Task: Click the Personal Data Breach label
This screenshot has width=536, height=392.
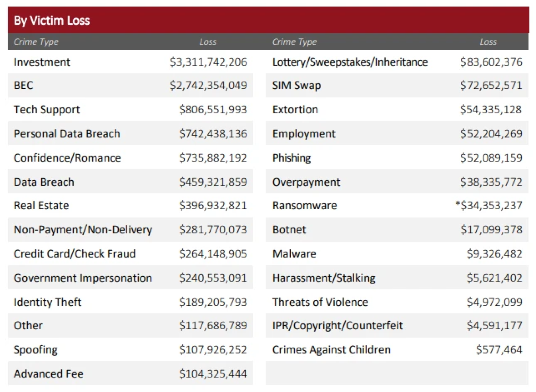Action: 67,134
